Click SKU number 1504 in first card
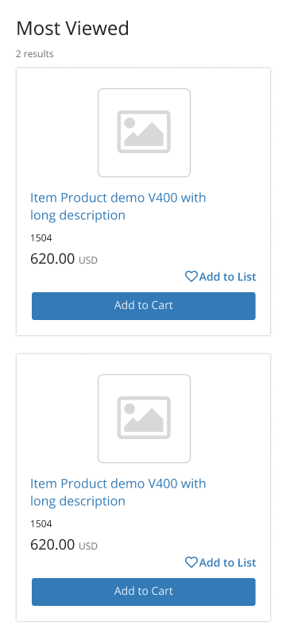Image resolution: width=286 pixels, height=644 pixels. coord(41,237)
